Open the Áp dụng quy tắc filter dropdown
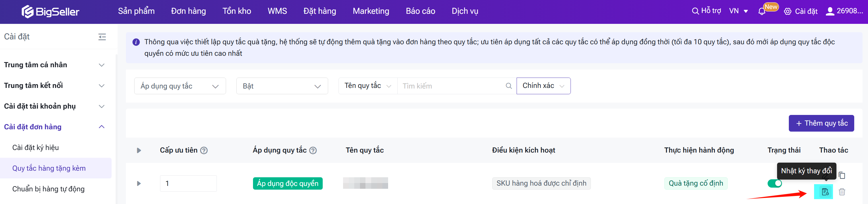The height and width of the screenshot is (204, 868). coord(180,86)
